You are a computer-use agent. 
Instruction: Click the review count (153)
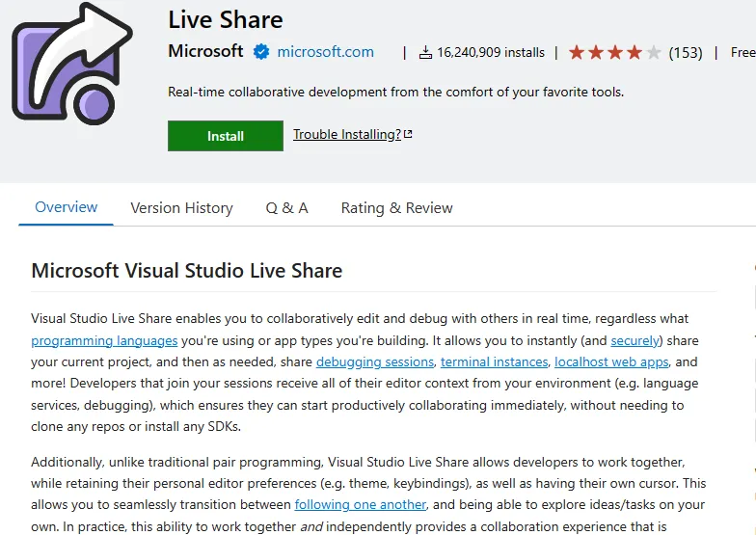point(686,53)
